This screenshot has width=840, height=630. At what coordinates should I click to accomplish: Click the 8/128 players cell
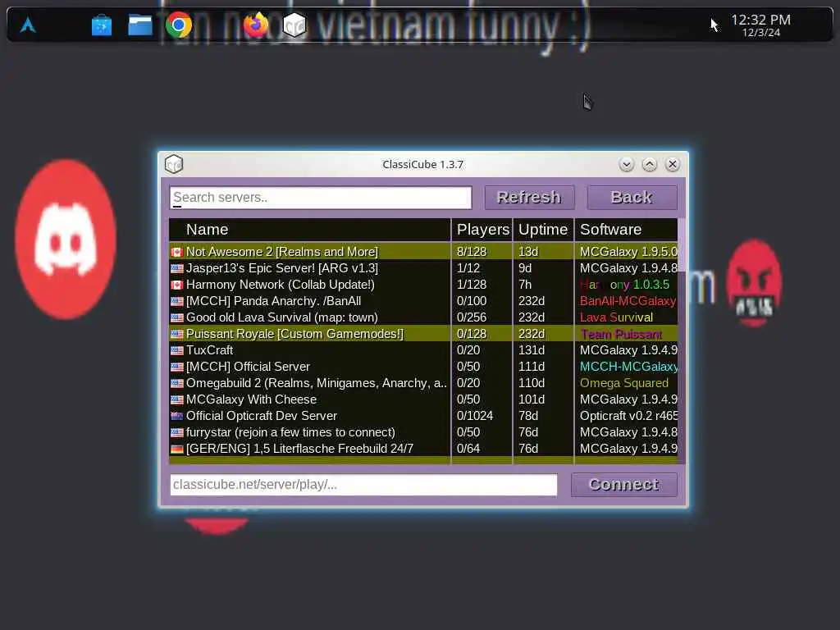pos(482,251)
